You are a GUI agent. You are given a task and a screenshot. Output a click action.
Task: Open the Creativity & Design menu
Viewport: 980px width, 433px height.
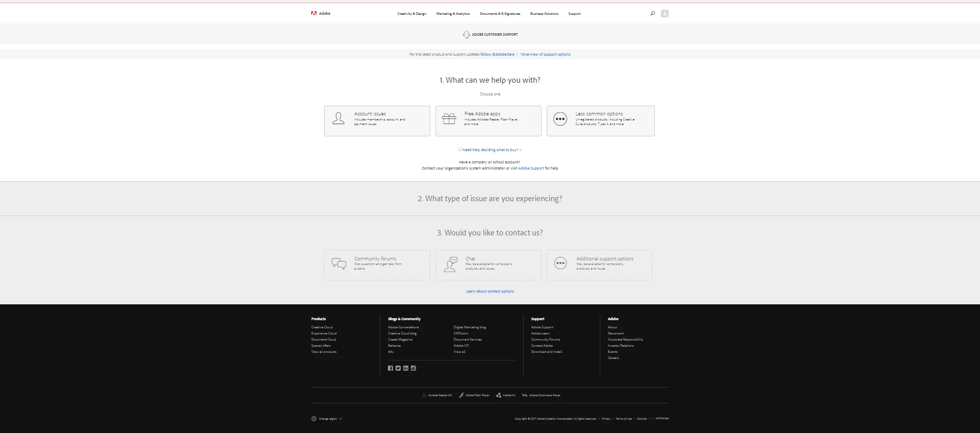(411, 14)
